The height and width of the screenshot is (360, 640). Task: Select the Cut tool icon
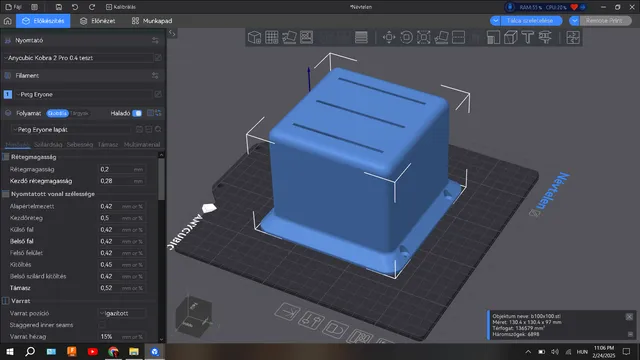point(458,38)
